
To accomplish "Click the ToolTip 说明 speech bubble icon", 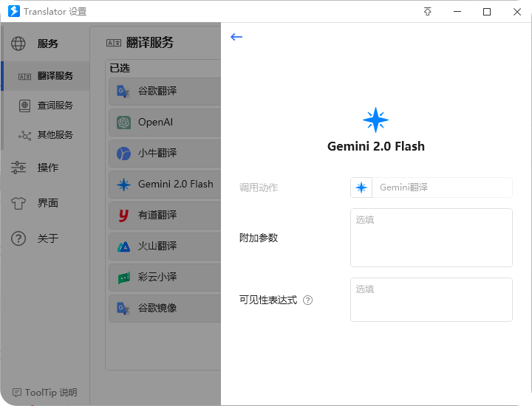I will (x=16, y=393).
